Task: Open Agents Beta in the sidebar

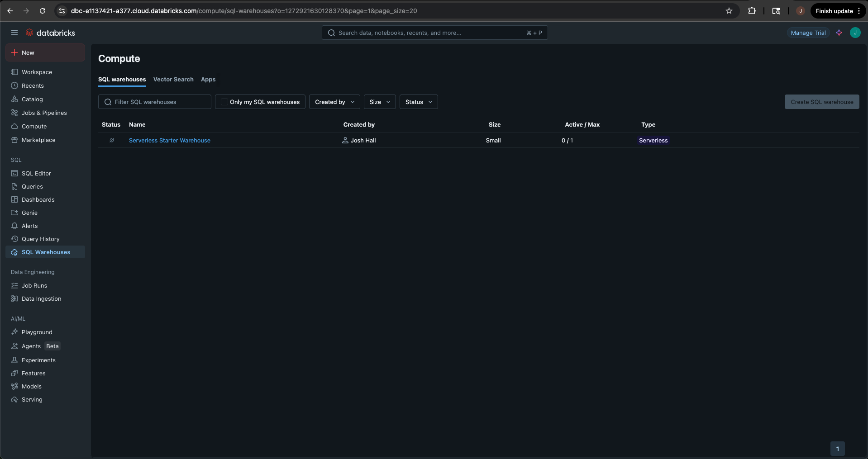Action: tap(45, 346)
